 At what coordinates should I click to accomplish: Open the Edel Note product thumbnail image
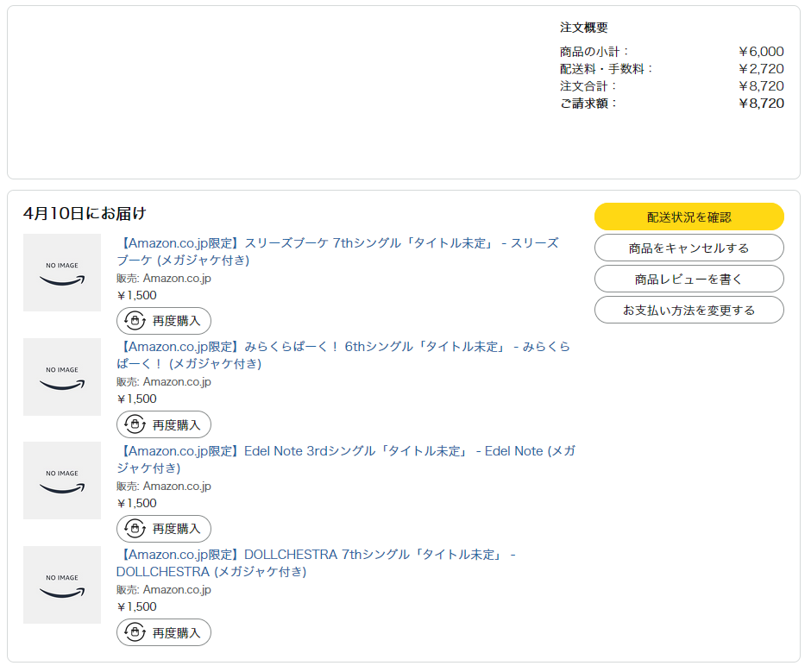tap(62, 480)
